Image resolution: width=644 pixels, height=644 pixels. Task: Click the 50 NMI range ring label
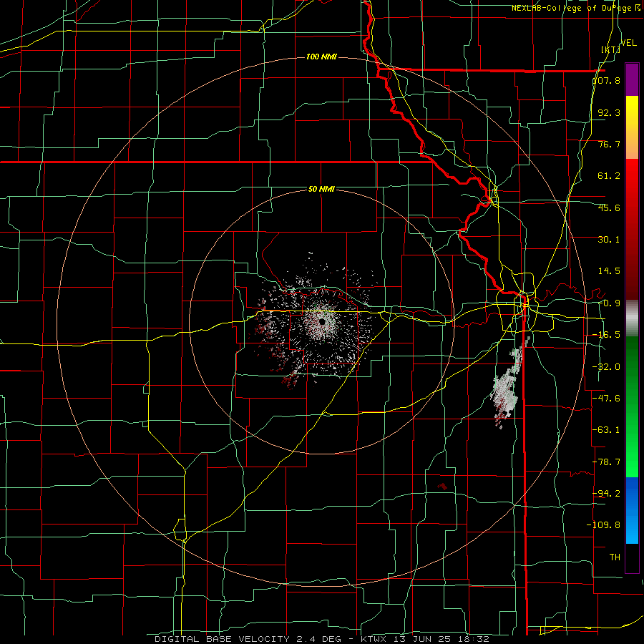click(x=321, y=189)
